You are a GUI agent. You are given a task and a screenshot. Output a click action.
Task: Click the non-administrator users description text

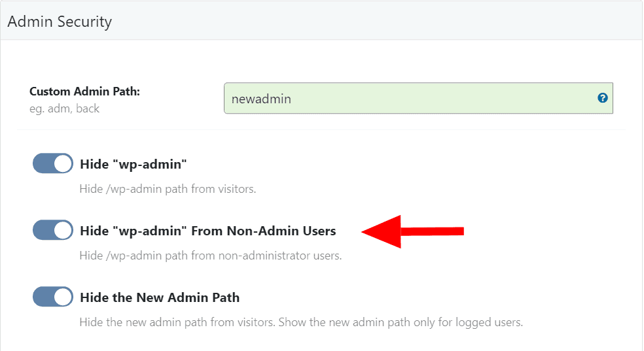(x=210, y=256)
